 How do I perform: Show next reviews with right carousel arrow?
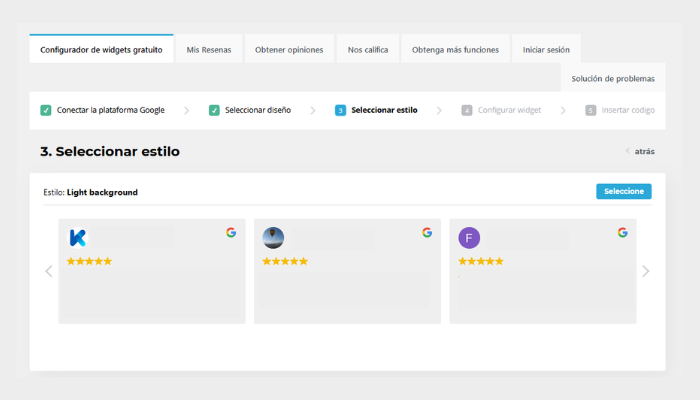[645, 271]
